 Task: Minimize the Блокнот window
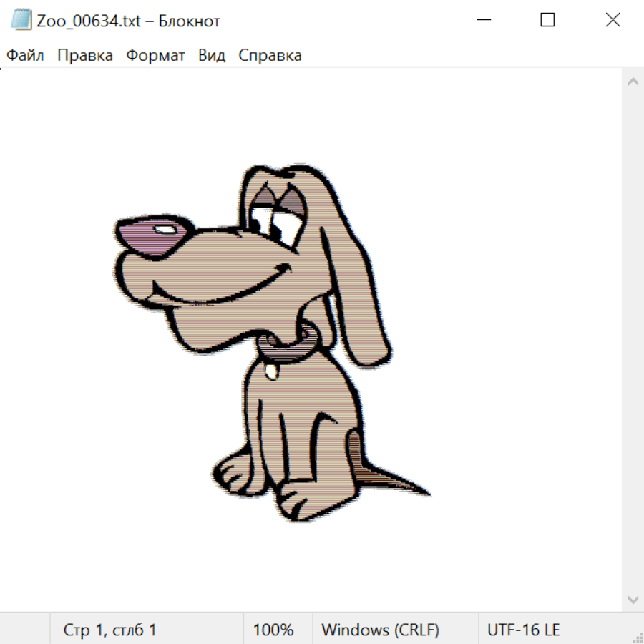(x=482, y=20)
